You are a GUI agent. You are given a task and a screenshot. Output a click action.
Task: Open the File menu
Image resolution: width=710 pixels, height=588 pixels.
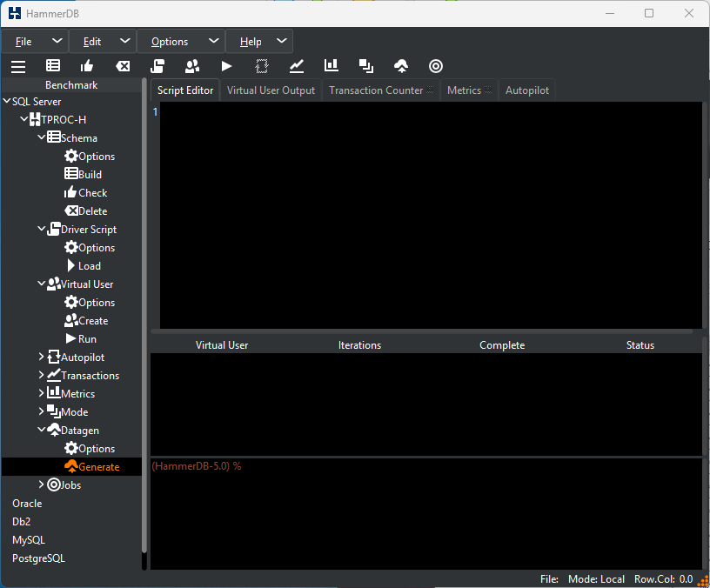[35, 41]
